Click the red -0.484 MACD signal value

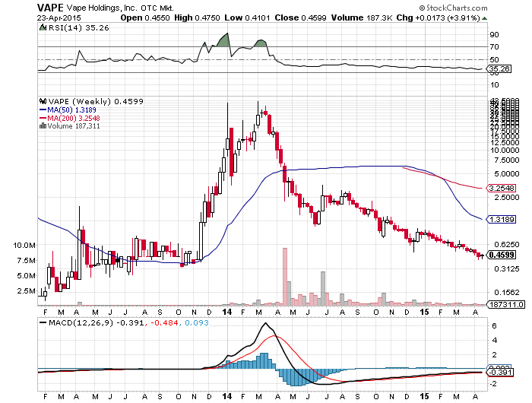coord(164,322)
